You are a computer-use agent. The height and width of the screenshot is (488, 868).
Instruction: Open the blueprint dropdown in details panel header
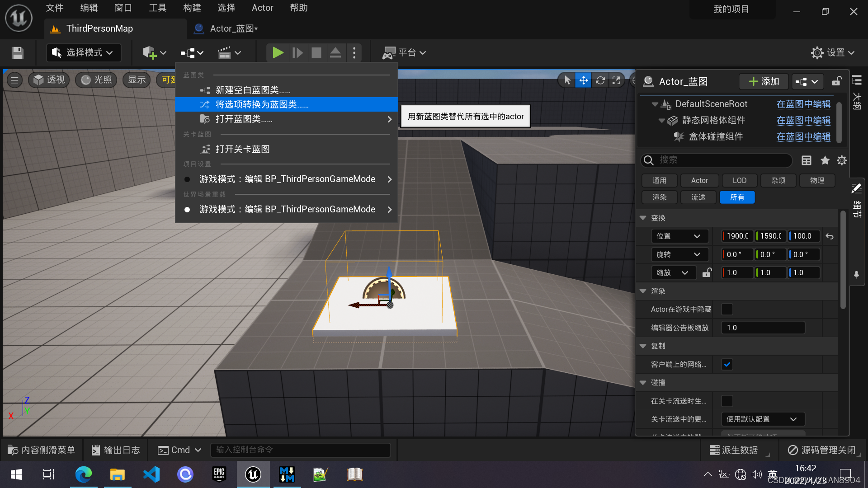tap(807, 81)
